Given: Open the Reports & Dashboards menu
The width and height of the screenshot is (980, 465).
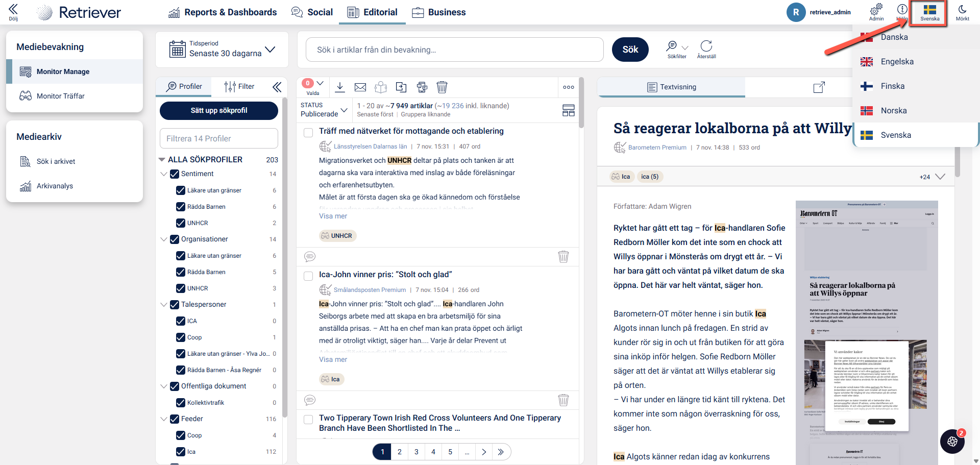Looking at the screenshot, I should click(x=223, y=12).
